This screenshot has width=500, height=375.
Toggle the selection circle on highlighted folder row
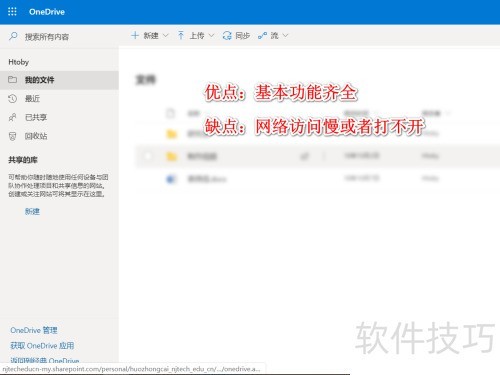(x=148, y=156)
